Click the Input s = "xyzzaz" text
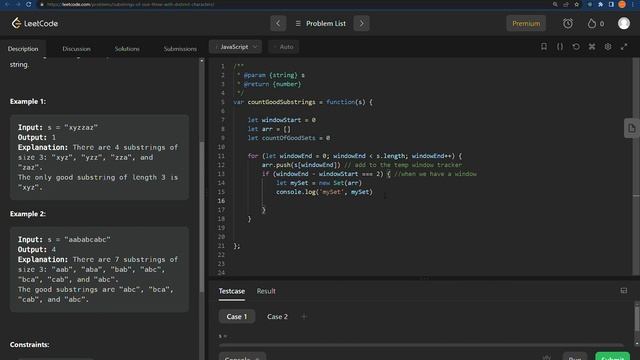This screenshot has width=640, height=360. [58, 127]
